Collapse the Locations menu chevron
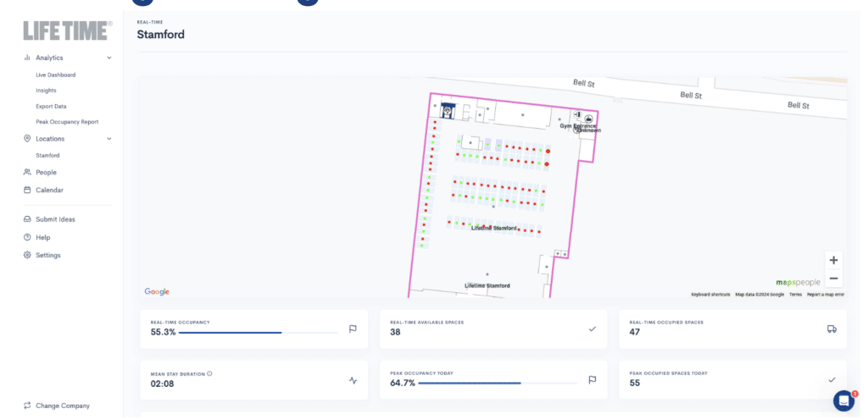868x420 pixels. pos(109,139)
